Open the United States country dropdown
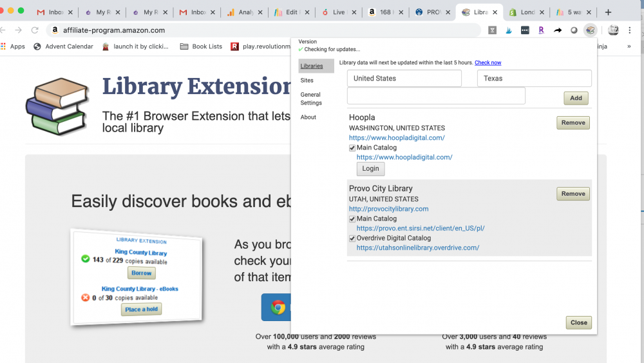 click(x=404, y=78)
